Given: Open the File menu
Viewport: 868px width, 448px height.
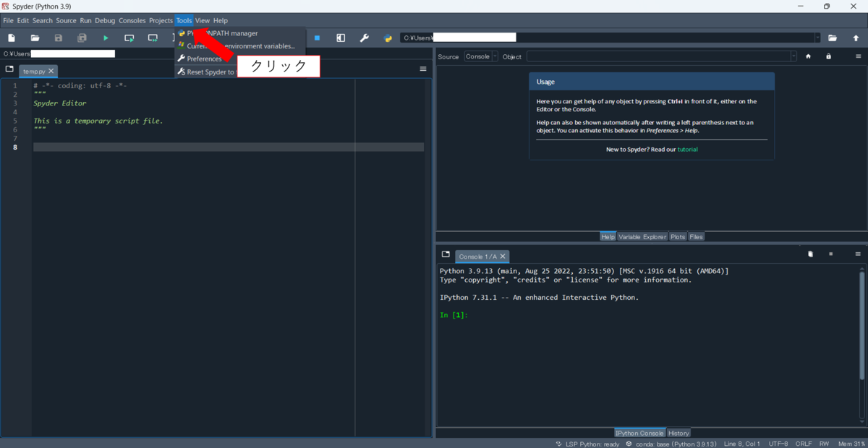Looking at the screenshot, I should (8, 21).
